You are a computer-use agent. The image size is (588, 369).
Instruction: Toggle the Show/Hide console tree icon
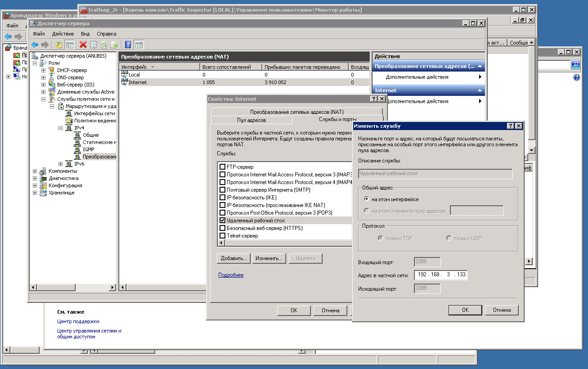pyautogui.click(x=69, y=45)
